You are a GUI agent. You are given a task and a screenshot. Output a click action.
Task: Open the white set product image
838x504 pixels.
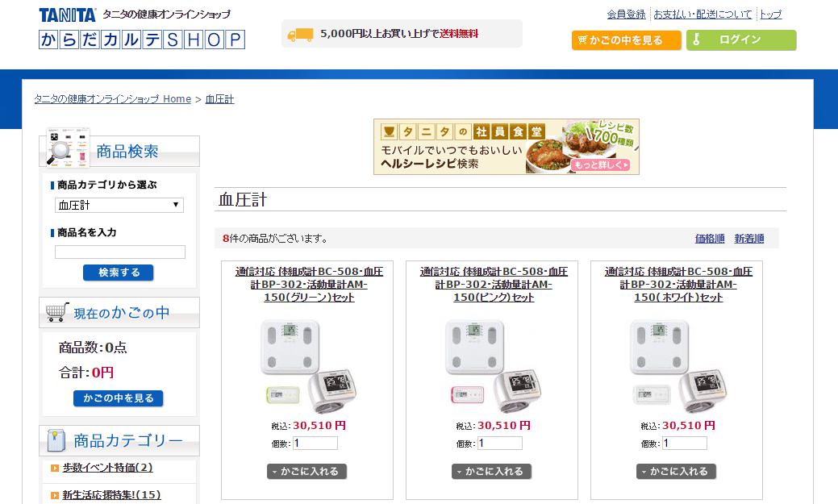pyautogui.click(x=677, y=365)
